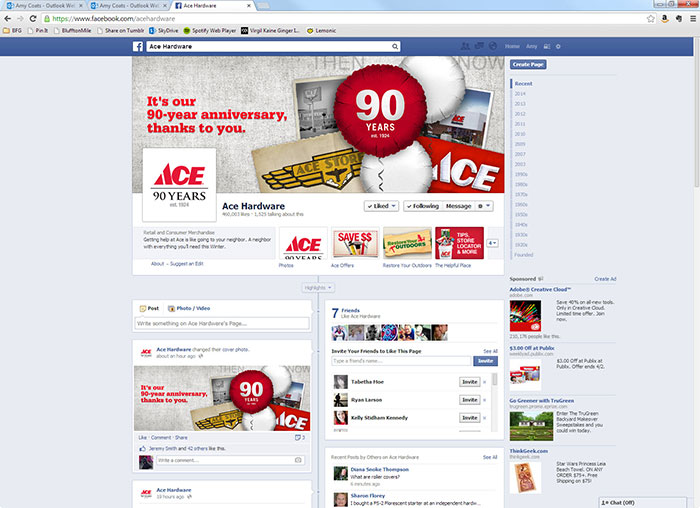Click thumbs-up icon beside Jeremy Smith
This screenshot has width=700, height=508.
point(142,448)
